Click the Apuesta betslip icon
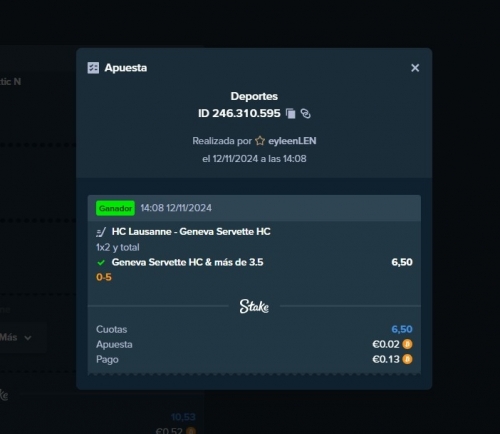 (93, 68)
